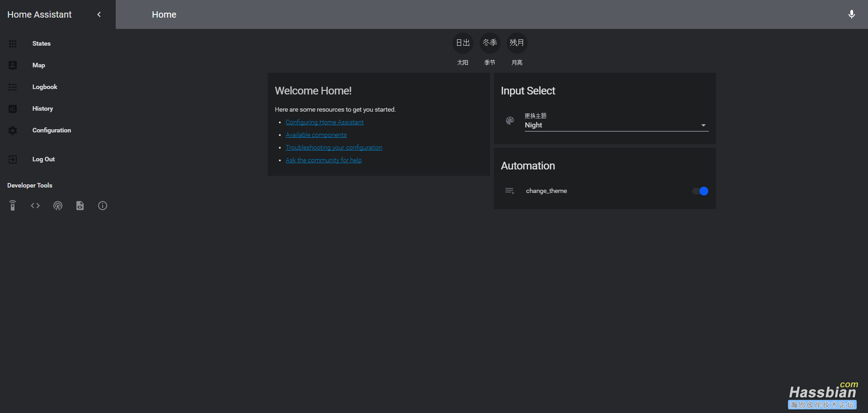This screenshot has width=868, height=413.
Task: Select Log Out in the sidebar
Action: pyautogui.click(x=58, y=160)
